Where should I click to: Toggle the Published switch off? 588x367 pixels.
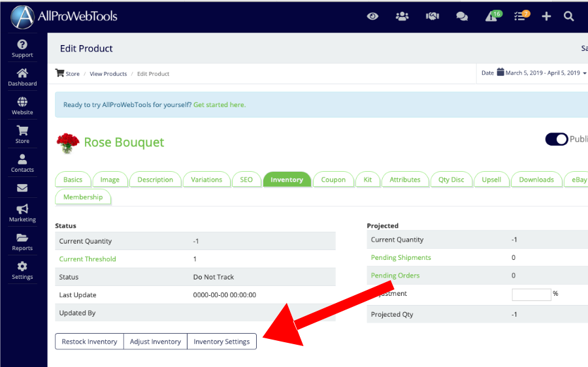pyautogui.click(x=557, y=139)
